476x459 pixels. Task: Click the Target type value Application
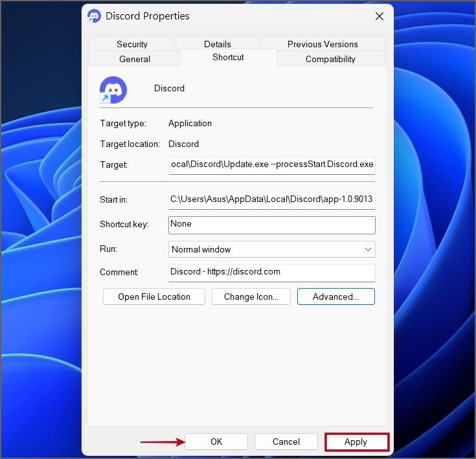tap(190, 123)
